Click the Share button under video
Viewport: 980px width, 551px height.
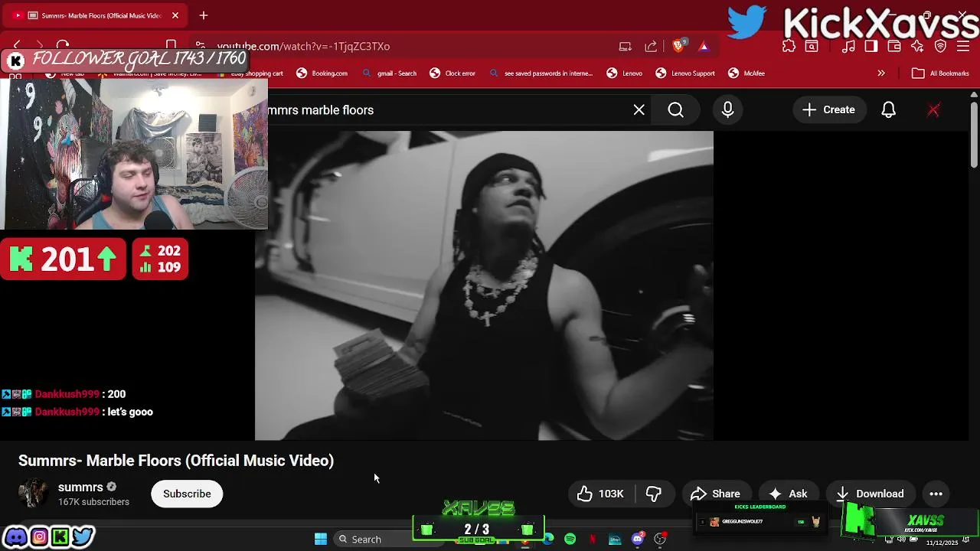pyautogui.click(x=715, y=494)
